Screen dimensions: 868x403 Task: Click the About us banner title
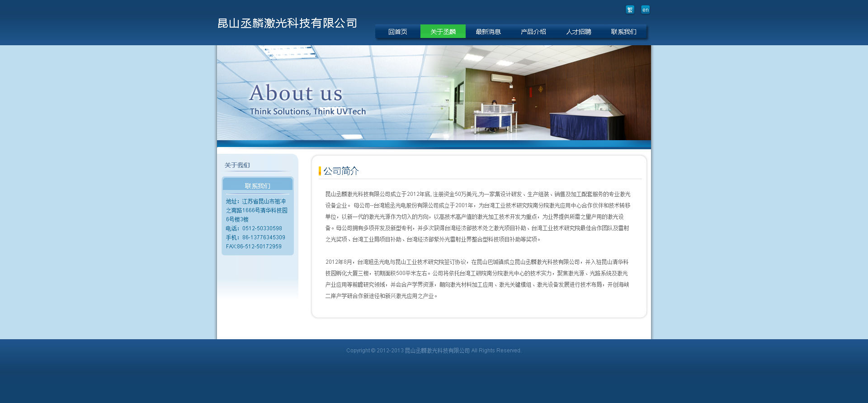tap(296, 93)
